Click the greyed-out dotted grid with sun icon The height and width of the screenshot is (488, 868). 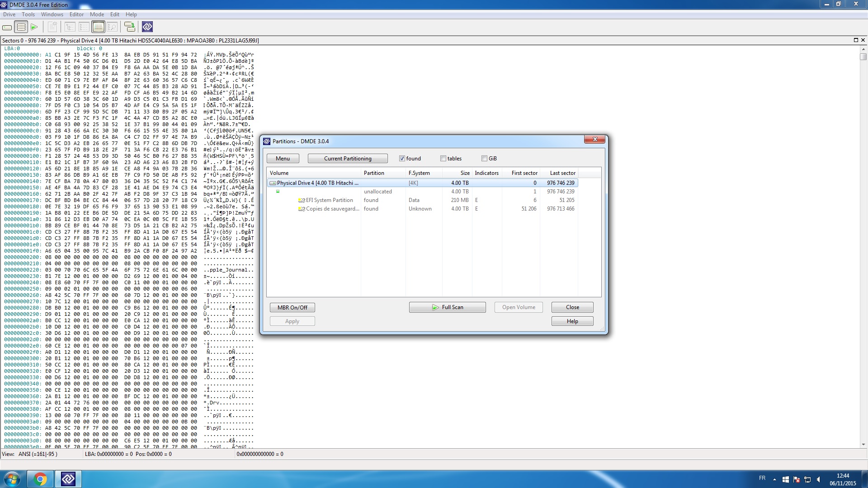point(52,27)
